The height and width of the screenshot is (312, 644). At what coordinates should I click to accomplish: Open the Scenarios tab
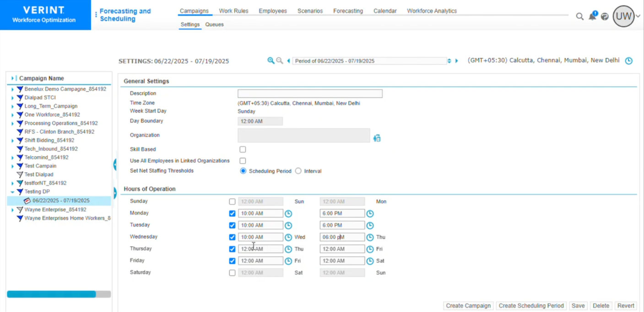310,11
